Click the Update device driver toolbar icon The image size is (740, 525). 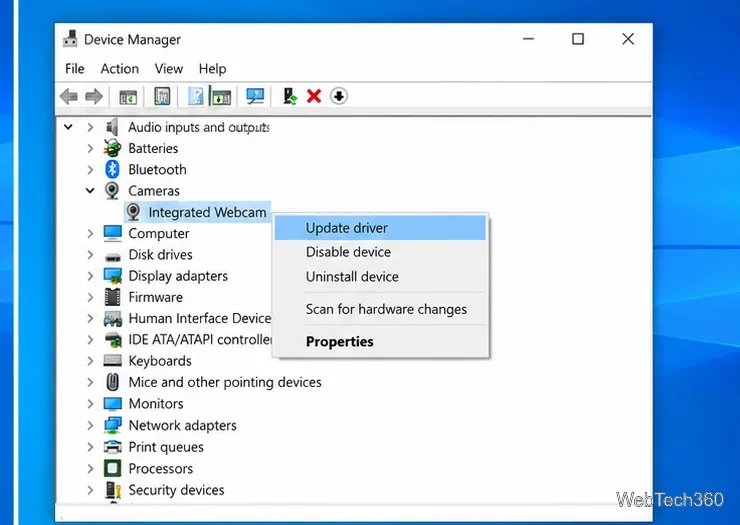290,96
